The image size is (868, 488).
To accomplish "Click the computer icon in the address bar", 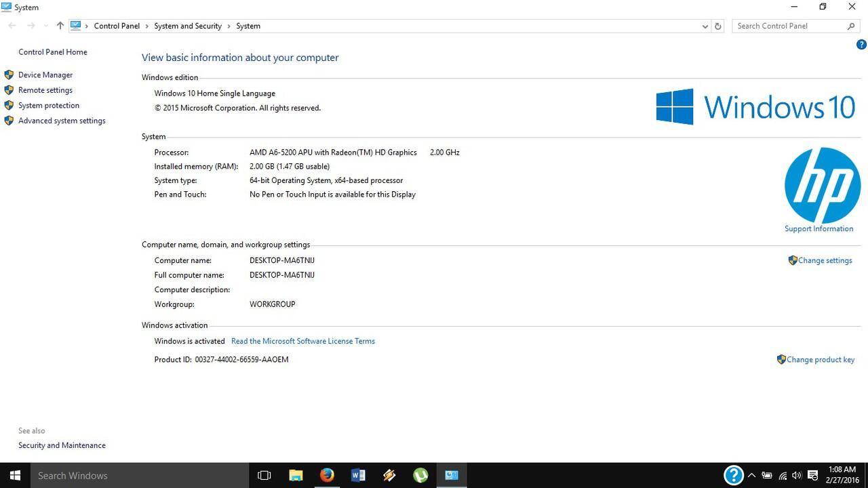I will click(x=75, y=26).
